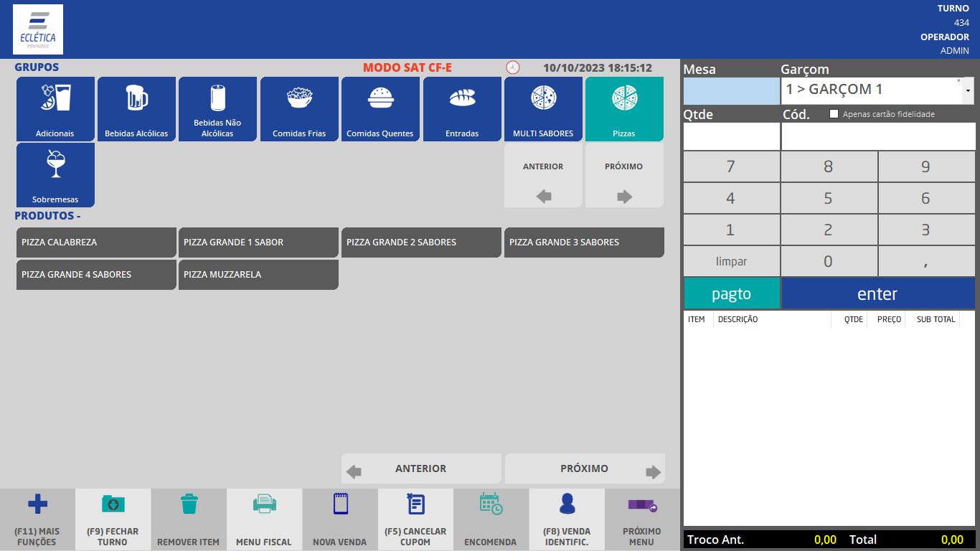
Task: Add PIZZA MUZZARELA product
Action: (258, 275)
